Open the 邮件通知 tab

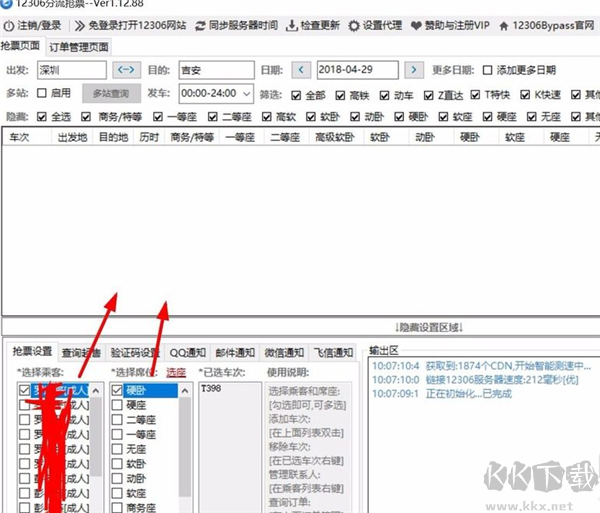pos(235,352)
